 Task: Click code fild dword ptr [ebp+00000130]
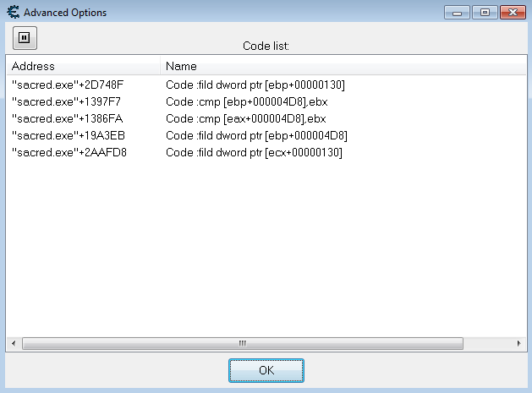255,85
